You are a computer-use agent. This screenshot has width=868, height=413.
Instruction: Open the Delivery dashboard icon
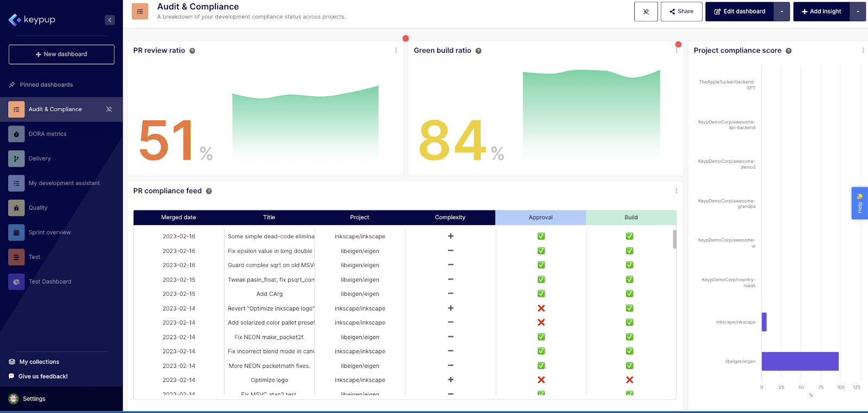[16, 158]
